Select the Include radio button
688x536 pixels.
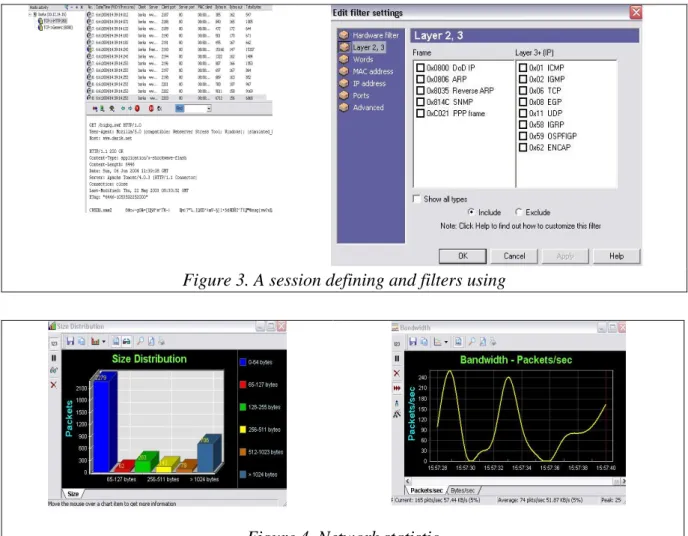(x=471, y=212)
